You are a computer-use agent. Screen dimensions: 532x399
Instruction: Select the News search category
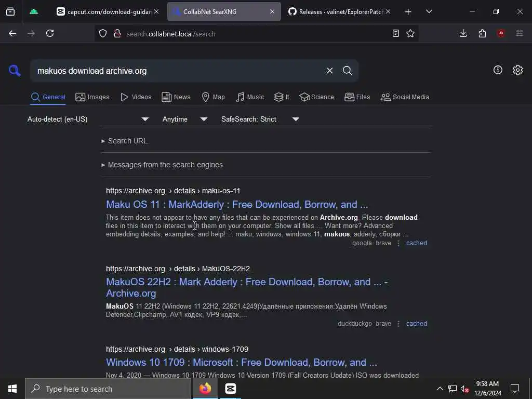[x=176, y=97]
